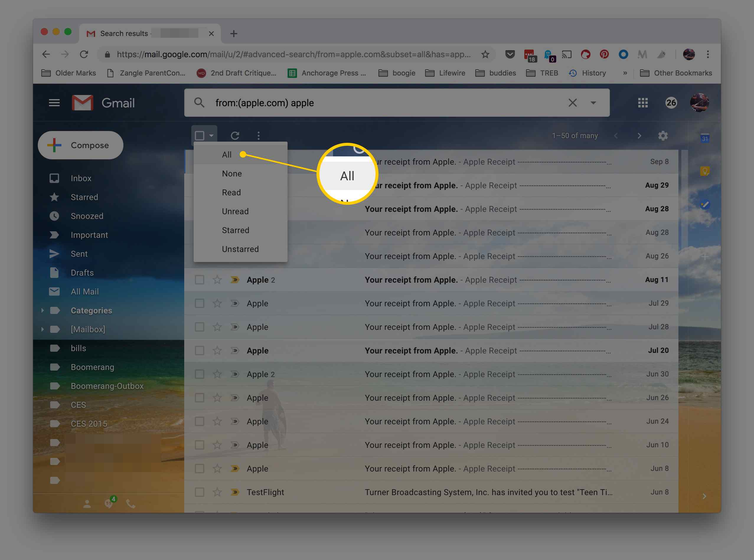Open the Sent folder
The width and height of the screenshot is (754, 560).
[79, 254]
